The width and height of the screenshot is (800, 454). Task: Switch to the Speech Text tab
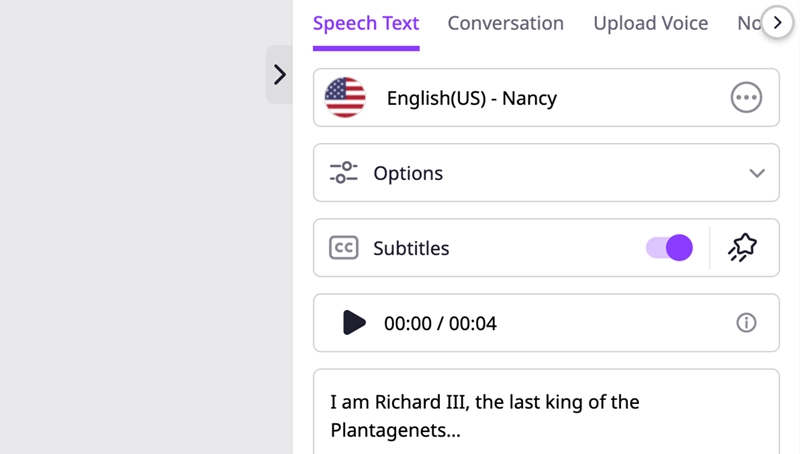pyautogui.click(x=366, y=23)
